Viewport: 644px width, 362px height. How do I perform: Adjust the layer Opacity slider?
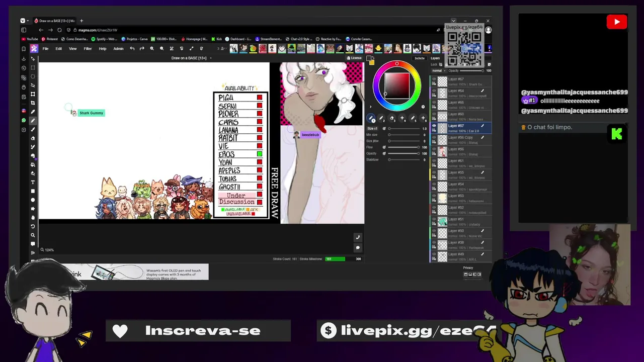pos(472,70)
